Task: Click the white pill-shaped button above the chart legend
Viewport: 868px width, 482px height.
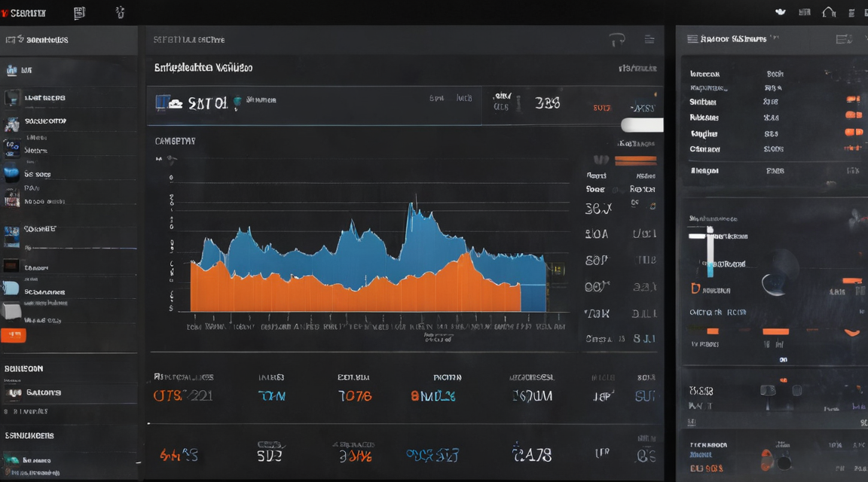Action: pos(642,125)
